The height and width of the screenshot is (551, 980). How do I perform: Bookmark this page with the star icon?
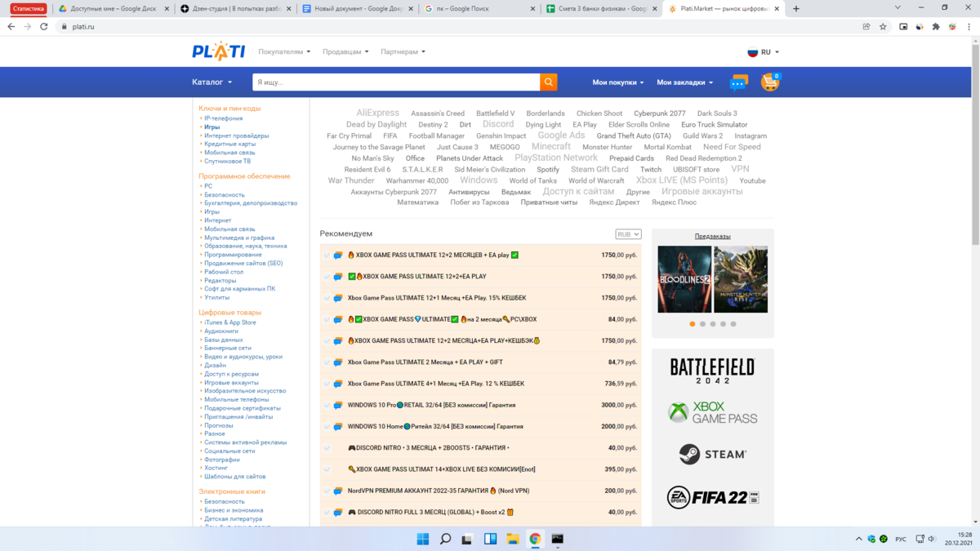tap(883, 26)
